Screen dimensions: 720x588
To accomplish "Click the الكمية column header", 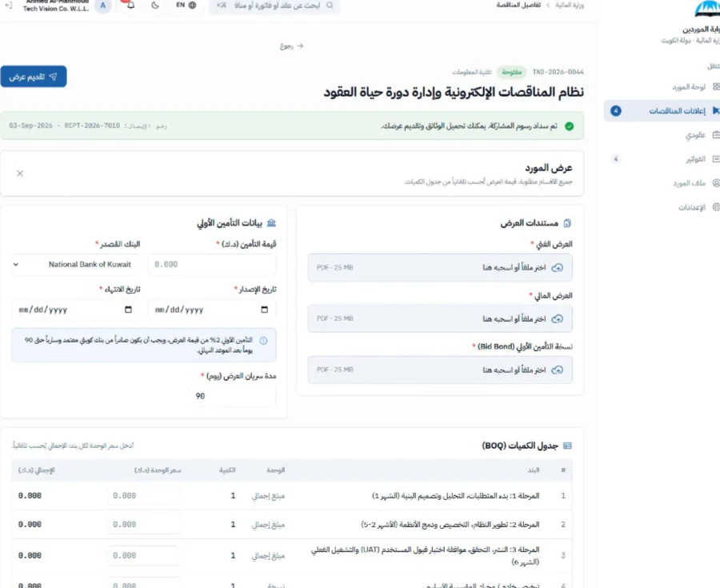I will [x=227, y=470].
